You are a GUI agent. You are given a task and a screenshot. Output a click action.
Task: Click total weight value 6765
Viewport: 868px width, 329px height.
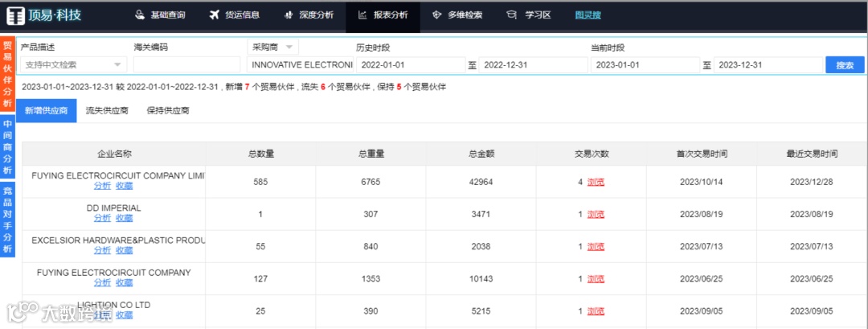click(x=371, y=182)
